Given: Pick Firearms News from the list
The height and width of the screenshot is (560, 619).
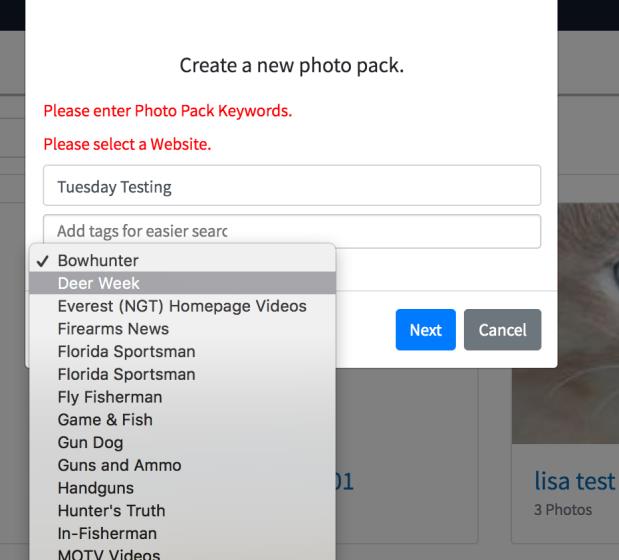Looking at the screenshot, I should point(182,329).
